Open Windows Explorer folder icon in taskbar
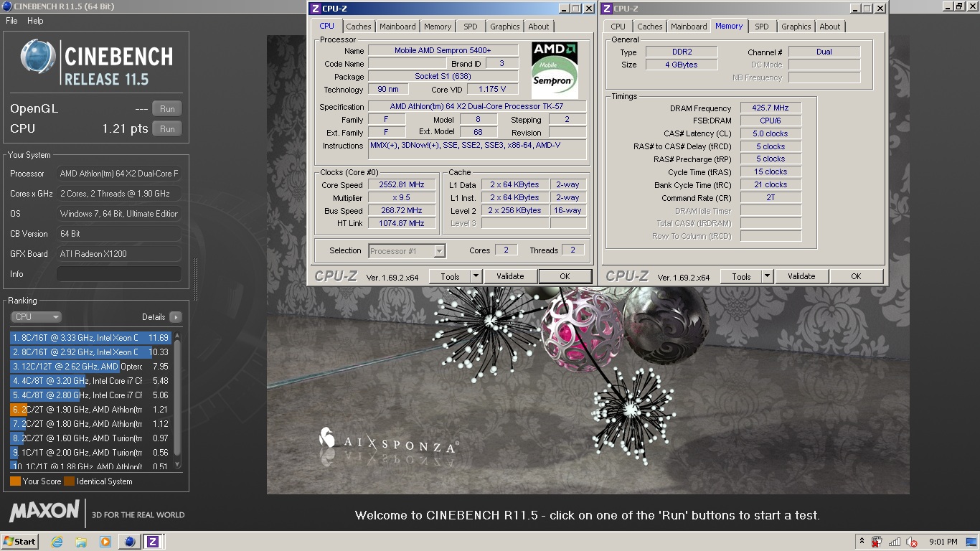 (x=81, y=542)
